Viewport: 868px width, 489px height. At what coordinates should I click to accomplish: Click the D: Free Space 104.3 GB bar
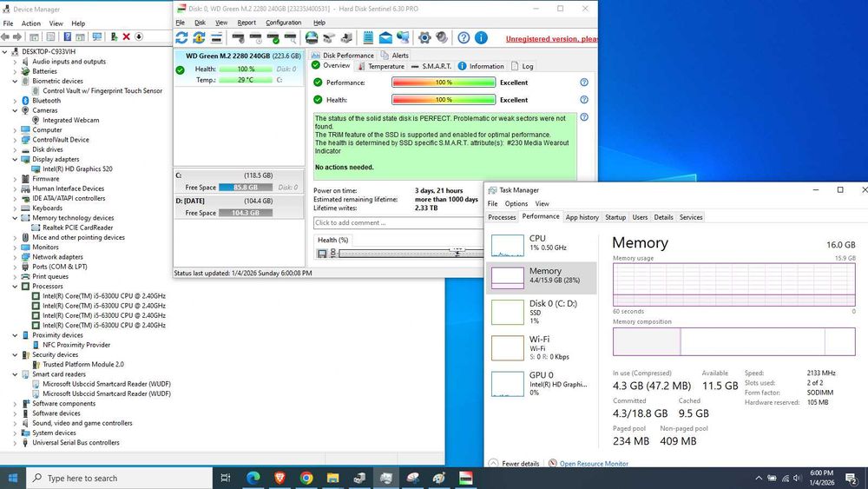click(x=246, y=213)
